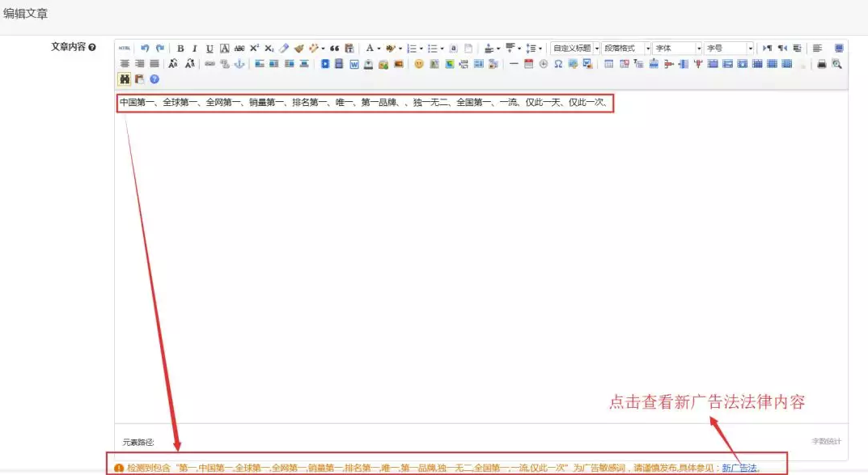Switch editor to HTML source mode

[125, 49]
